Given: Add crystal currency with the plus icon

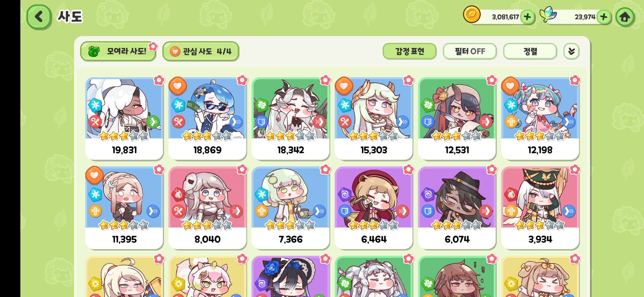Looking at the screenshot, I should click(604, 17).
